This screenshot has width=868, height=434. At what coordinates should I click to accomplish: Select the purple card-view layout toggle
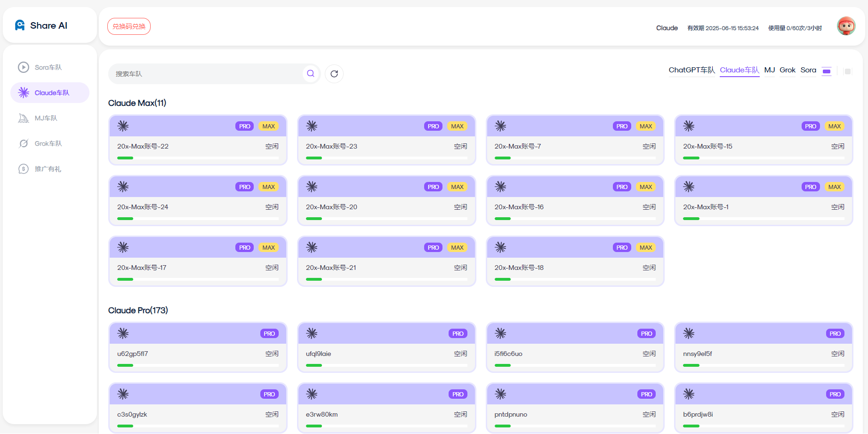[827, 71]
